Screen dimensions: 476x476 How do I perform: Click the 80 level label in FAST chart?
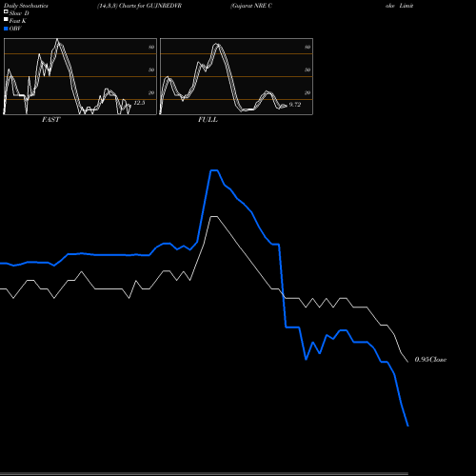click(x=151, y=47)
